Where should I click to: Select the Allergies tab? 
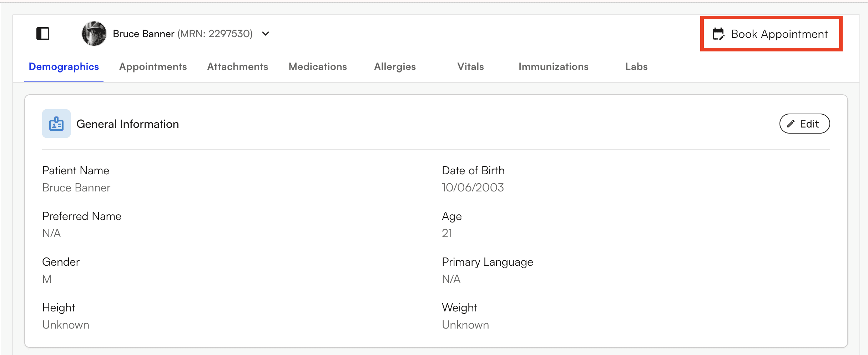[x=395, y=67]
